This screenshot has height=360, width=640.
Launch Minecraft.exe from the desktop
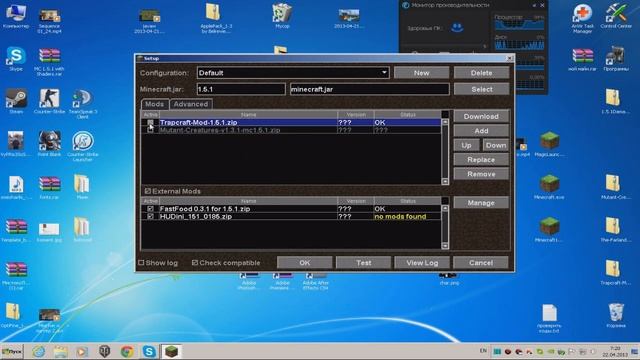[x=549, y=187]
